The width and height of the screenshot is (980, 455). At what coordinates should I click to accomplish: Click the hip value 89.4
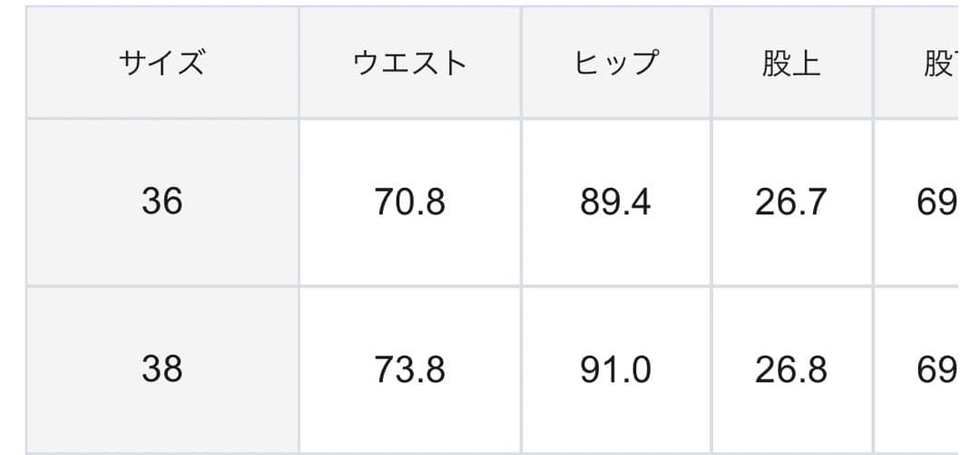616,202
